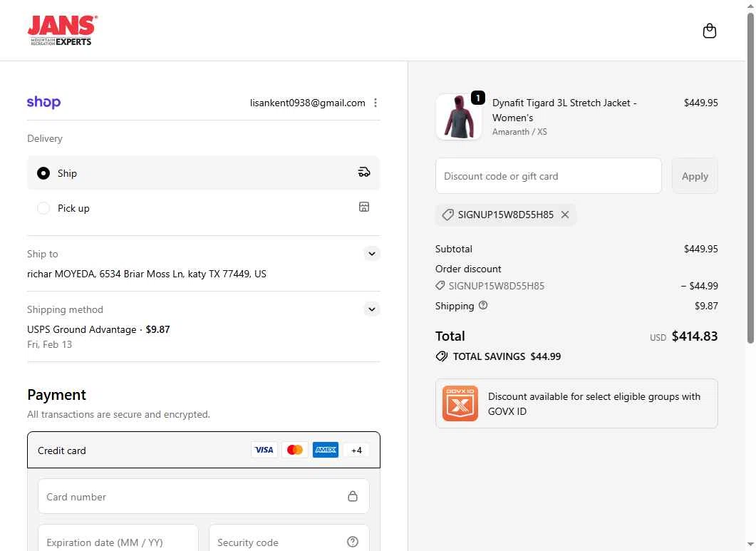Image resolution: width=756 pixels, height=551 pixels.
Task: Click the American Express icon
Action: coord(326,450)
